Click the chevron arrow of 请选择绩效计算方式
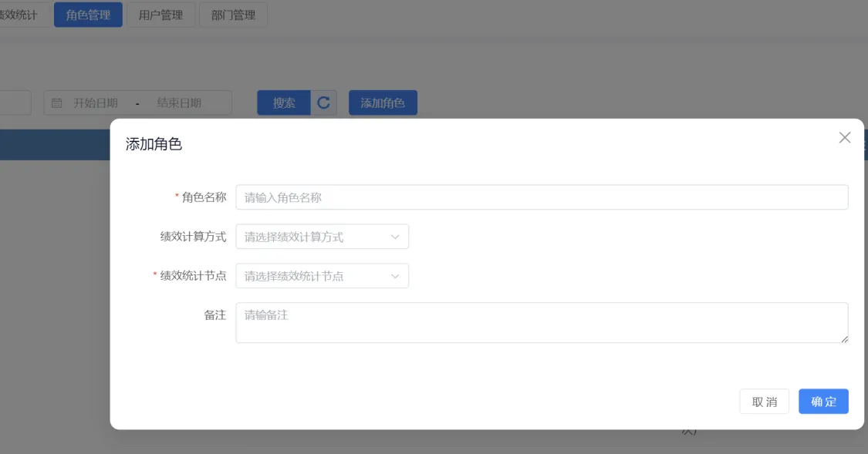This screenshot has height=454, width=868. 395,237
